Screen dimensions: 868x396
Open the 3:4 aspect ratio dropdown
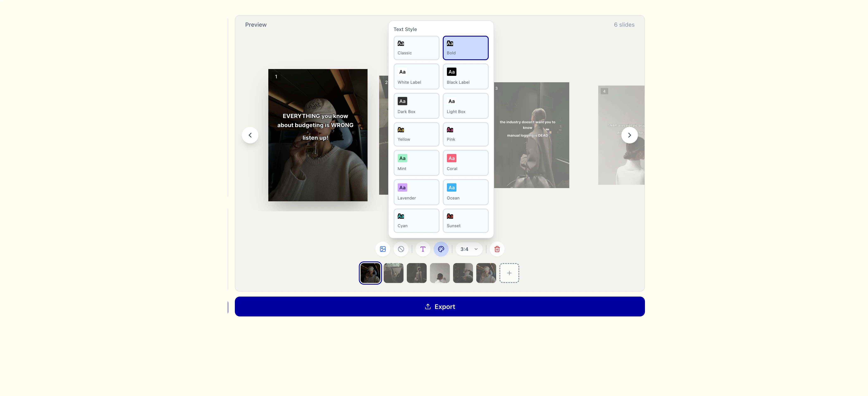tap(469, 249)
